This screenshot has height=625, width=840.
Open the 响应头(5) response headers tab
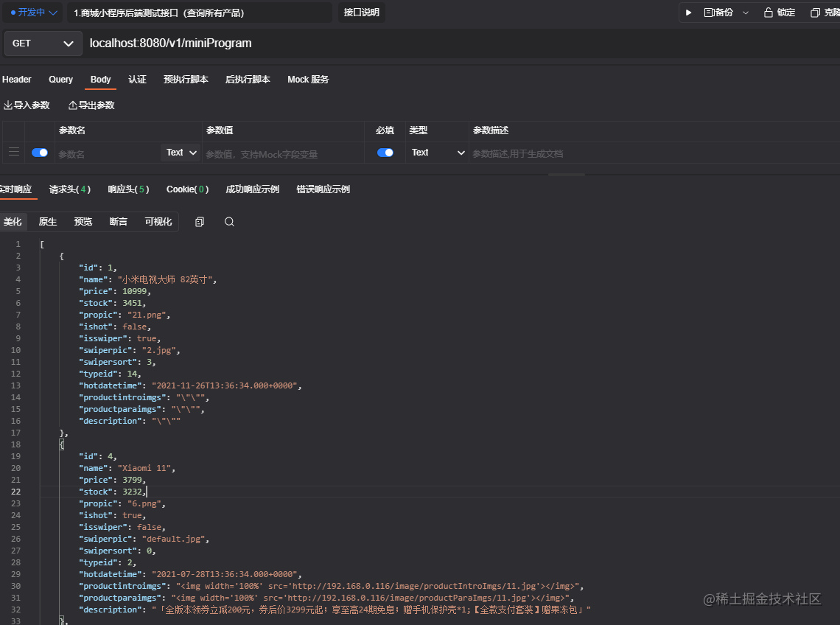[127, 189]
